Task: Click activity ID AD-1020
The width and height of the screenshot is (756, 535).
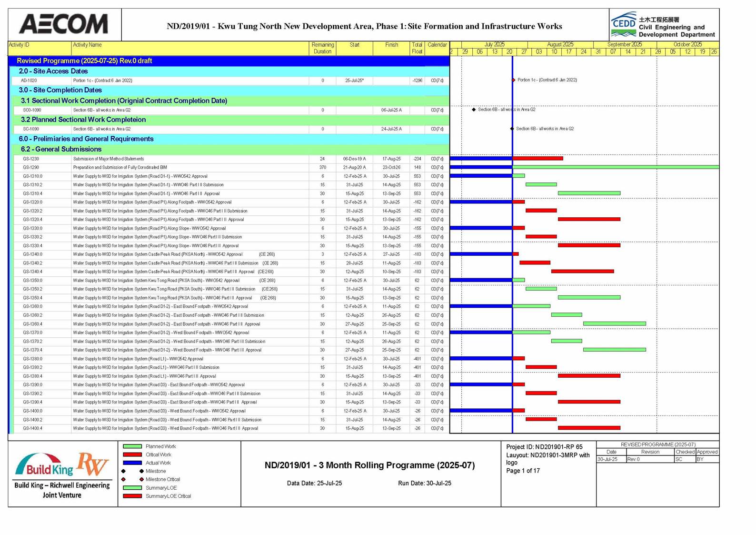Action: tap(29, 81)
